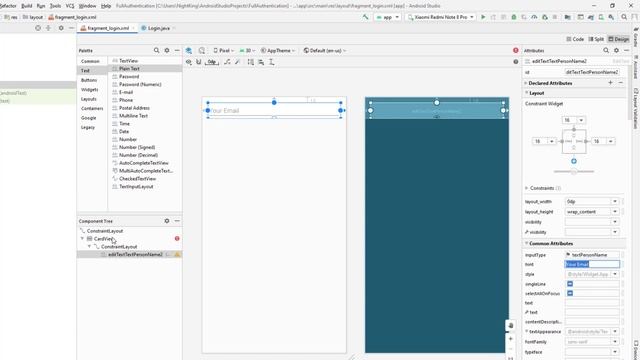640x360 pixels.
Task: Click the red error indicator above design surface
Action: [516, 50]
